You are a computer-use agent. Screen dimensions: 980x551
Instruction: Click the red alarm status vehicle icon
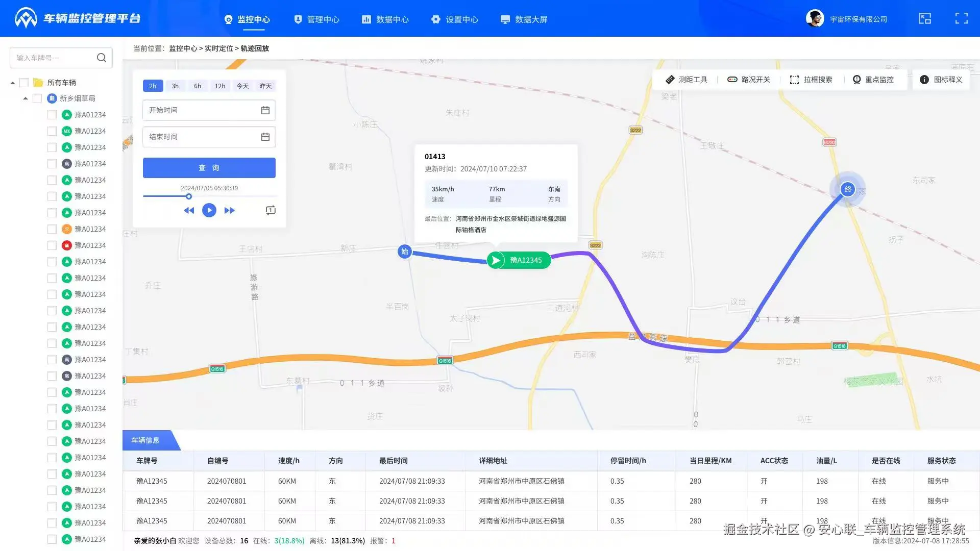coord(67,245)
